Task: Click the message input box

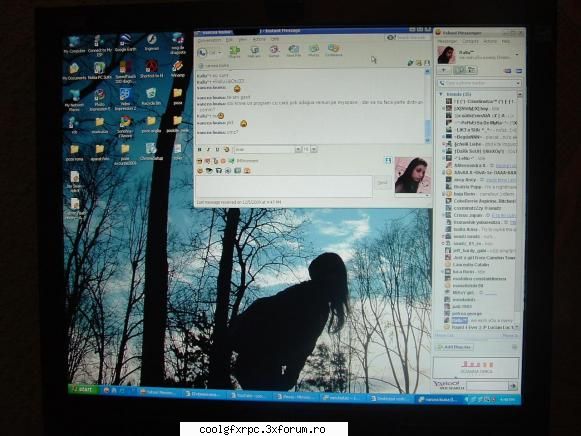Action: coord(284,187)
